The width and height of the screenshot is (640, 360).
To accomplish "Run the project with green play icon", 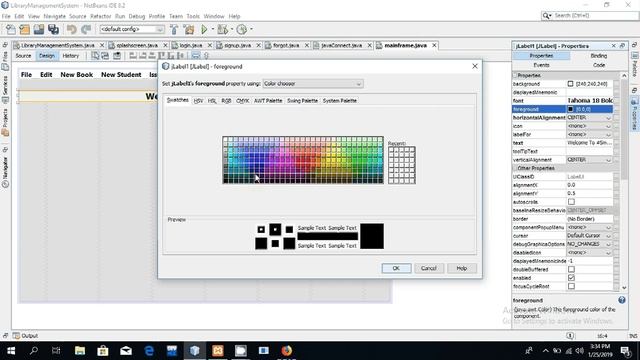I will click(x=204, y=29).
